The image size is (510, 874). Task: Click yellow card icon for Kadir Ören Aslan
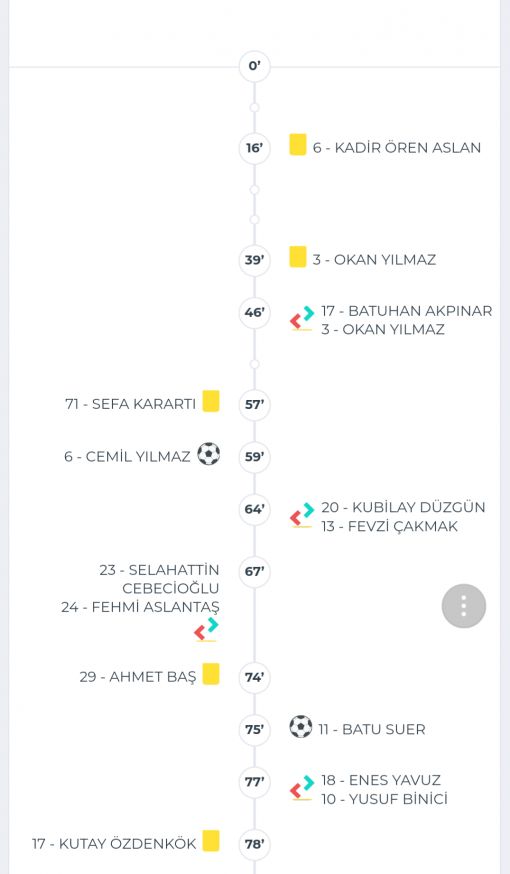coord(298,145)
